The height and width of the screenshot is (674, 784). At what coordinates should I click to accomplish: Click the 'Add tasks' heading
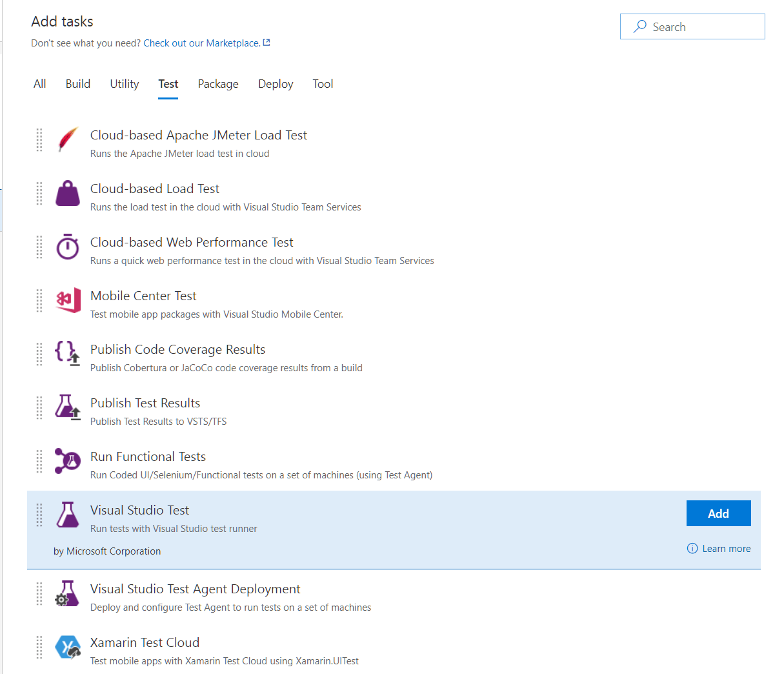(62, 21)
